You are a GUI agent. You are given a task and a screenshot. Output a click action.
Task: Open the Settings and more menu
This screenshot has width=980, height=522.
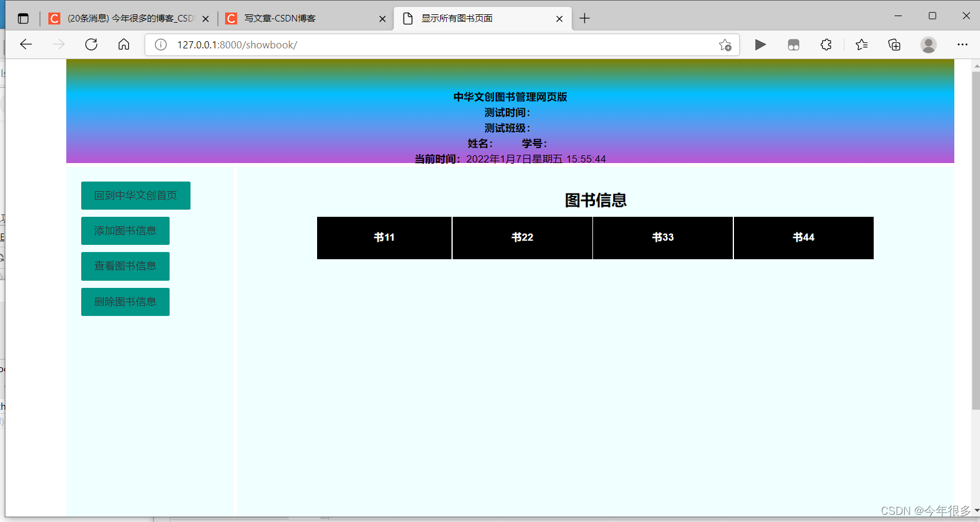coord(962,45)
